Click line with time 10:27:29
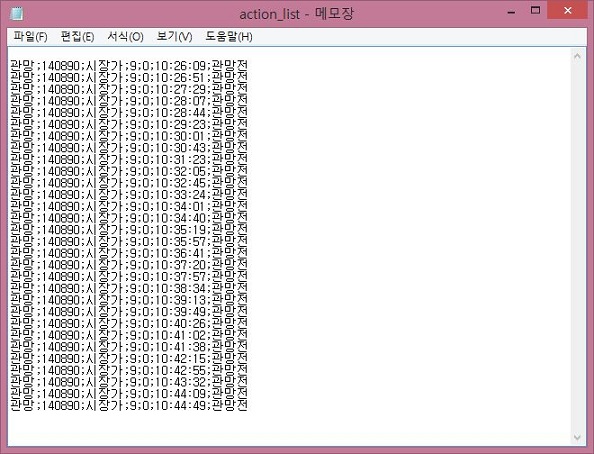The height and width of the screenshot is (454, 594). click(x=129, y=89)
